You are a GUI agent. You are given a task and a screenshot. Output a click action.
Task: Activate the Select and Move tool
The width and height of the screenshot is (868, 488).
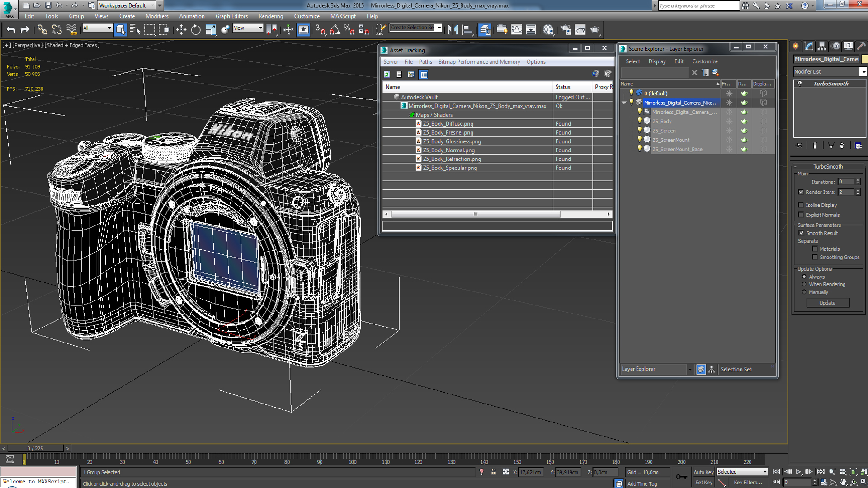181,30
